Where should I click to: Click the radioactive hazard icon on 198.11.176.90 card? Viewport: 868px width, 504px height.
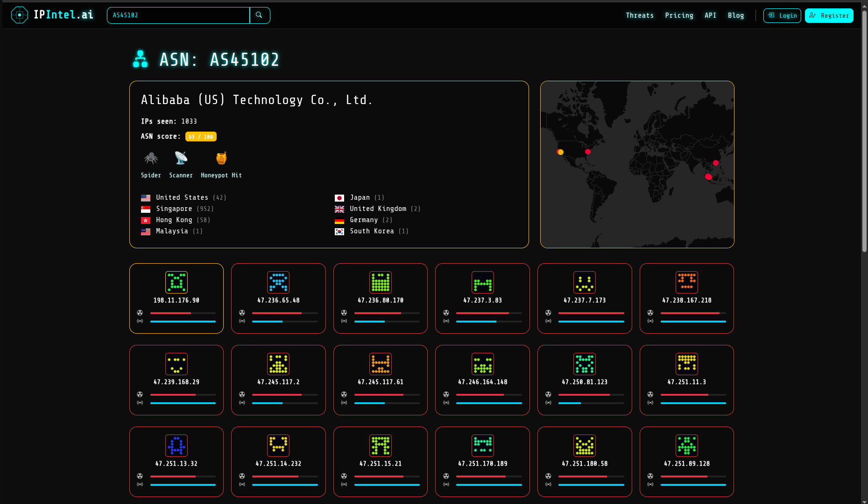(140, 313)
